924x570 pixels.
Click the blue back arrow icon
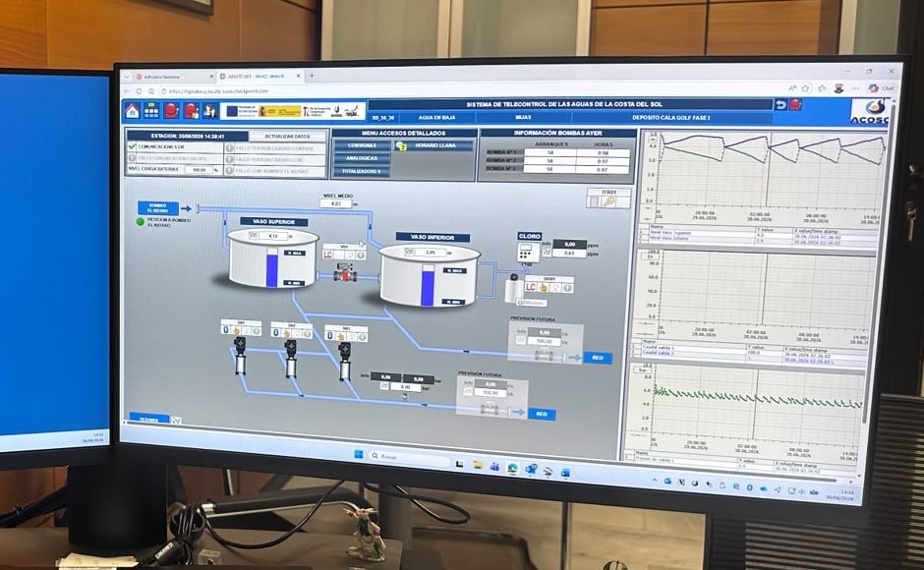[780, 104]
